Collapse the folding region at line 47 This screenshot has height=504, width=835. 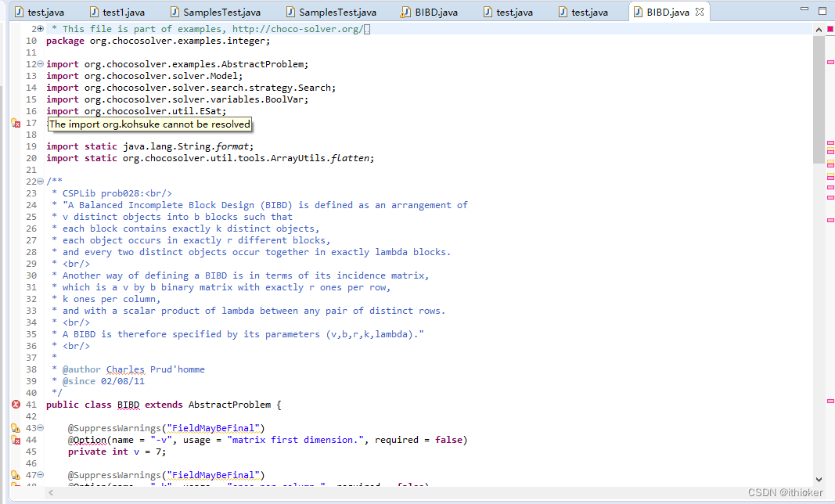41,475
